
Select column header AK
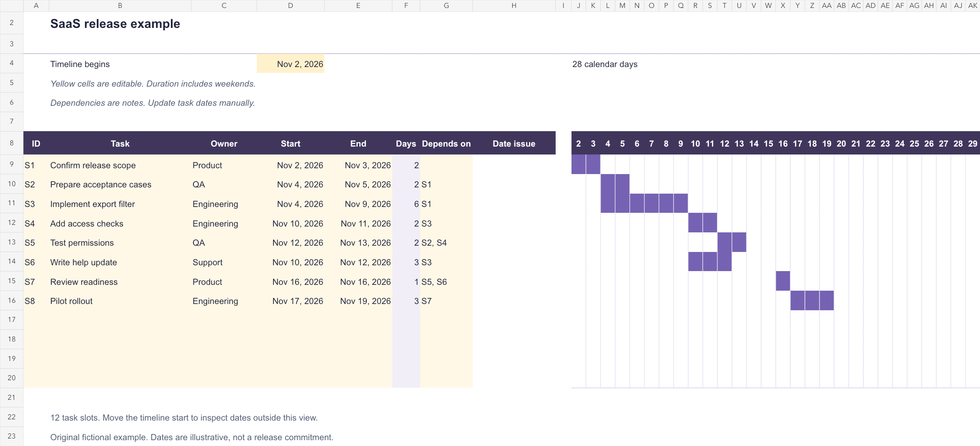(972, 5)
